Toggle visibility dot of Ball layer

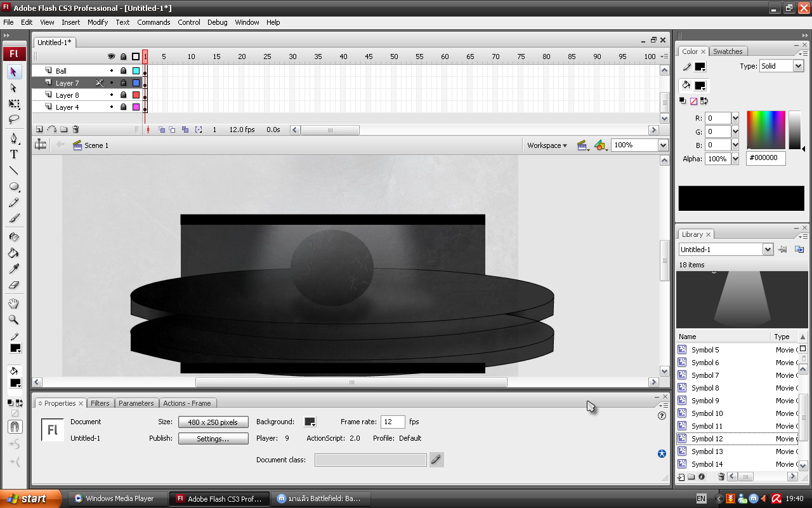(112, 71)
